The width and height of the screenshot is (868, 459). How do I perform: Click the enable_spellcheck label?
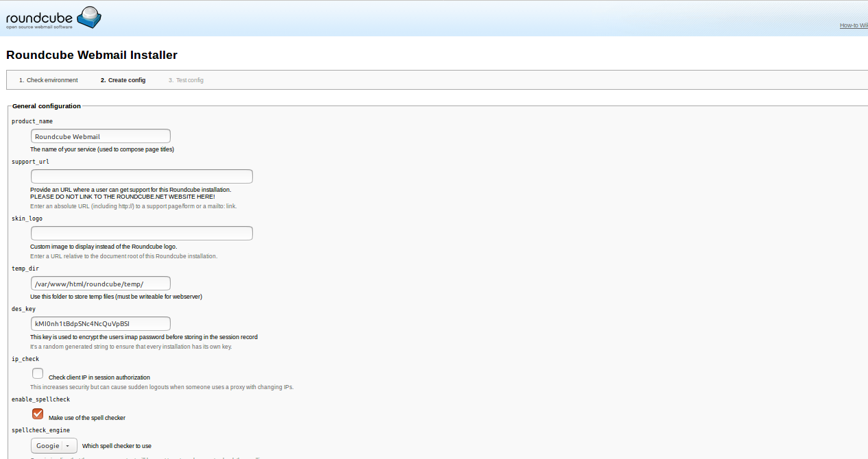(40, 399)
